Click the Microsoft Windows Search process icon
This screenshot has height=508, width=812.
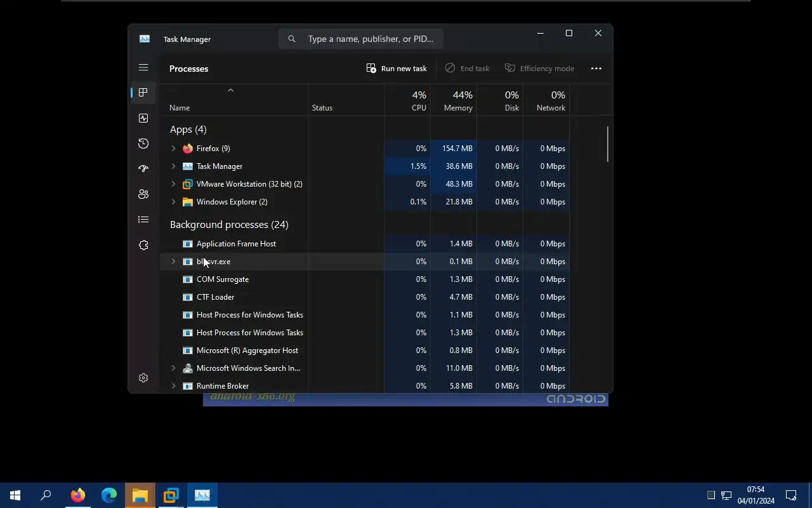(x=188, y=368)
